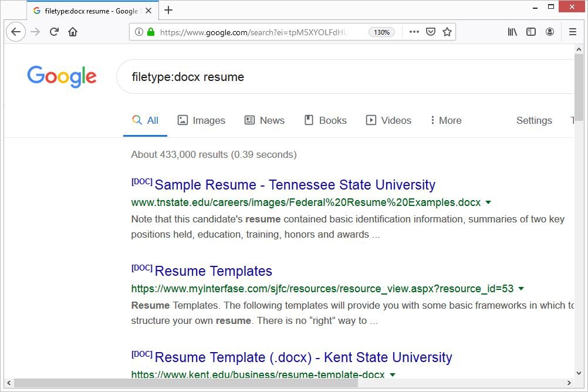Close the 'filetype:docx resume' tab
This screenshot has width=588, height=392.
click(x=148, y=11)
